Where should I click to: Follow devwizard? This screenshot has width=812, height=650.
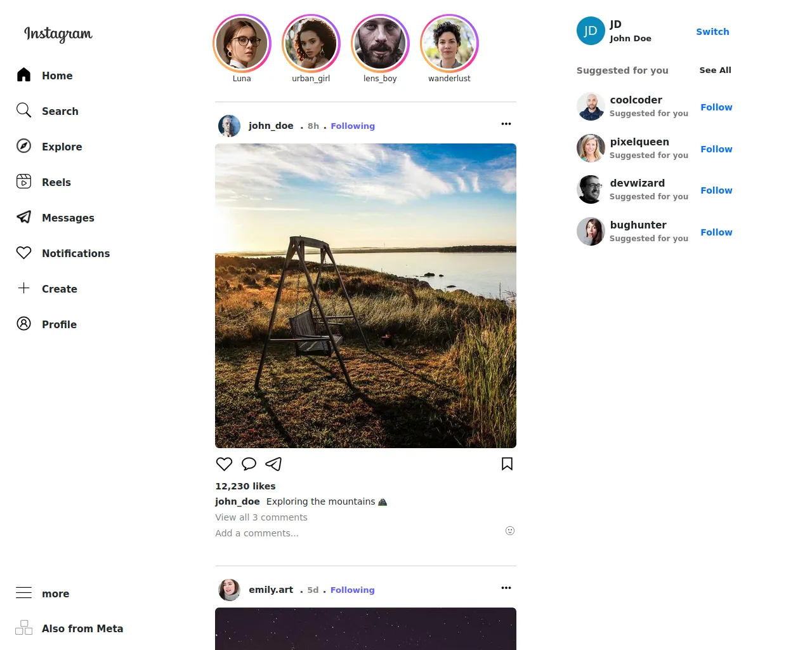pos(716,190)
